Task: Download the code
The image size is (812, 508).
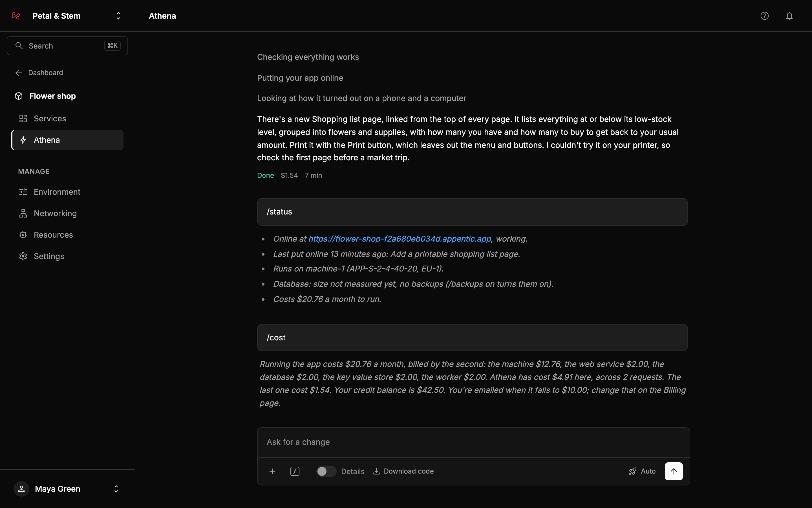Action: click(x=403, y=471)
